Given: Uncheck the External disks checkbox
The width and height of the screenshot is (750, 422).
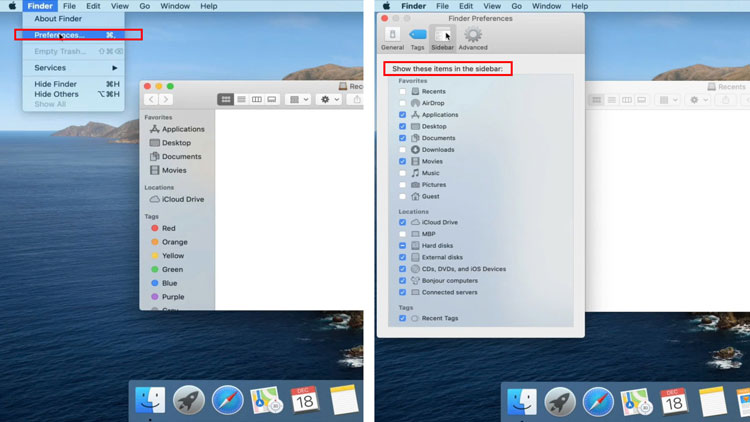Looking at the screenshot, I should pyautogui.click(x=402, y=257).
